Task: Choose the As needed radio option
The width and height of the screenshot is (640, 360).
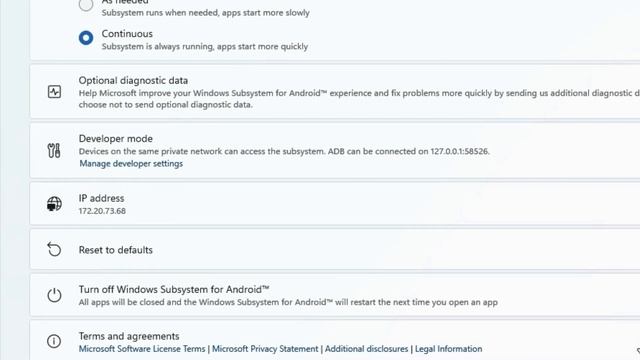Action: (x=86, y=4)
